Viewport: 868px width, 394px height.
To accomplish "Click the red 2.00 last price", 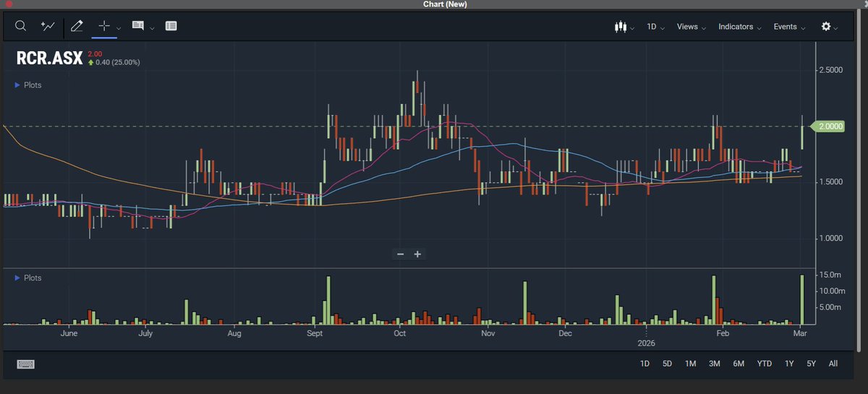I will tap(95, 54).
